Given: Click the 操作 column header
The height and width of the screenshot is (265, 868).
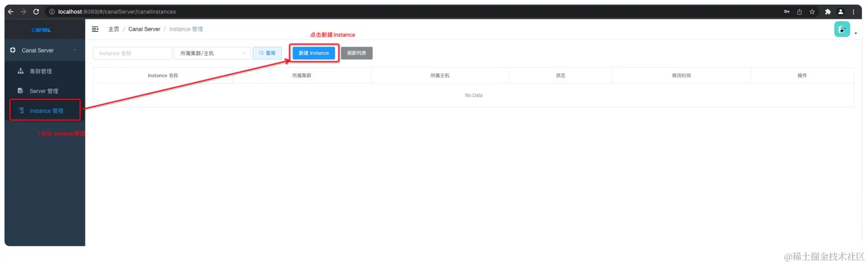Looking at the screenshot, I should click(802, 75).
